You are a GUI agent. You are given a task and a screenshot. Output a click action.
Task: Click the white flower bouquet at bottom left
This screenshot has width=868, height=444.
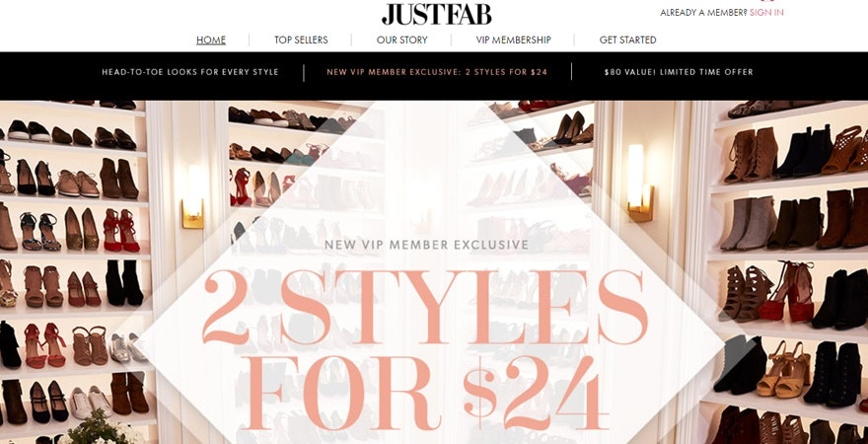[x=102, y=428]
